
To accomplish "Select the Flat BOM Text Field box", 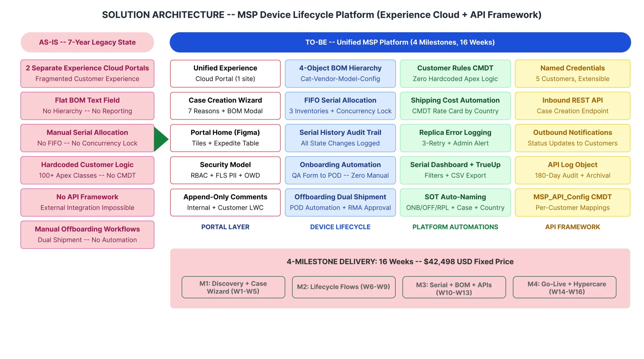I will [87, 105].
